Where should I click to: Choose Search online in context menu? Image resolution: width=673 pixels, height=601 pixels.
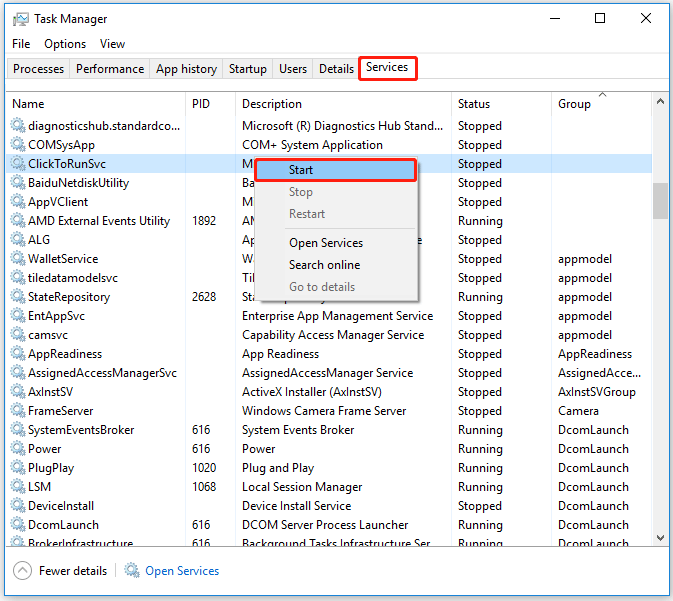[336, 265]
